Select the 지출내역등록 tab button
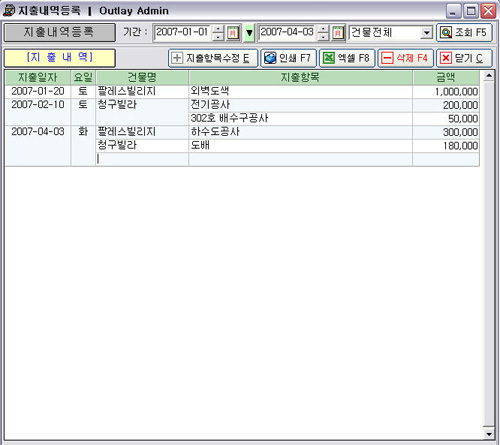 click(60, 33)
